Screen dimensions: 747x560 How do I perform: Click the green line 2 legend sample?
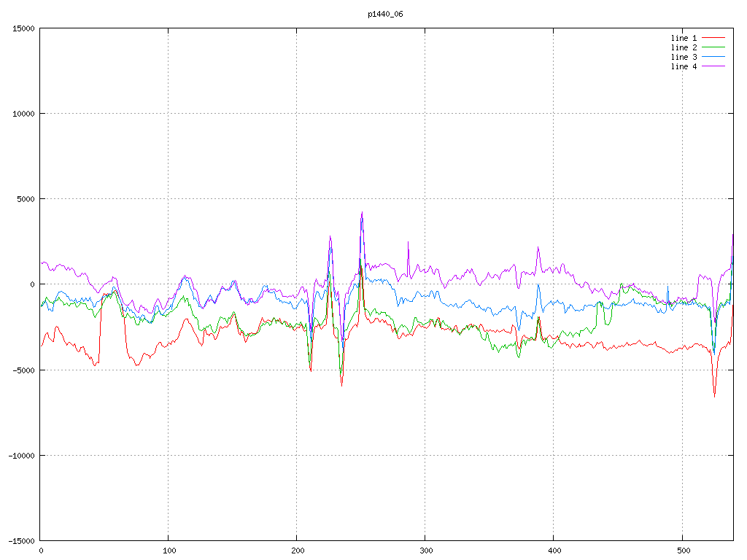pos(713,47)
